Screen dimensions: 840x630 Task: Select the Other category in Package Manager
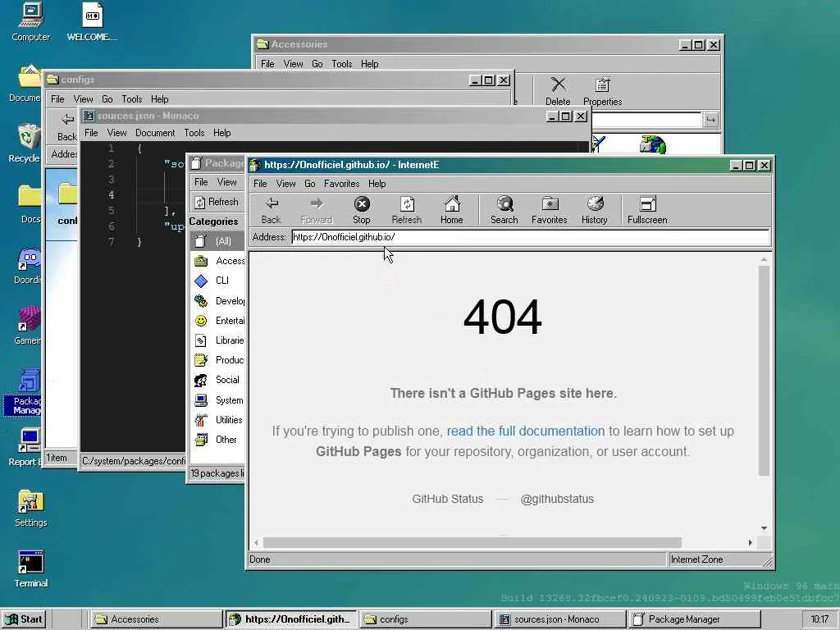click(x=217, y=440)
